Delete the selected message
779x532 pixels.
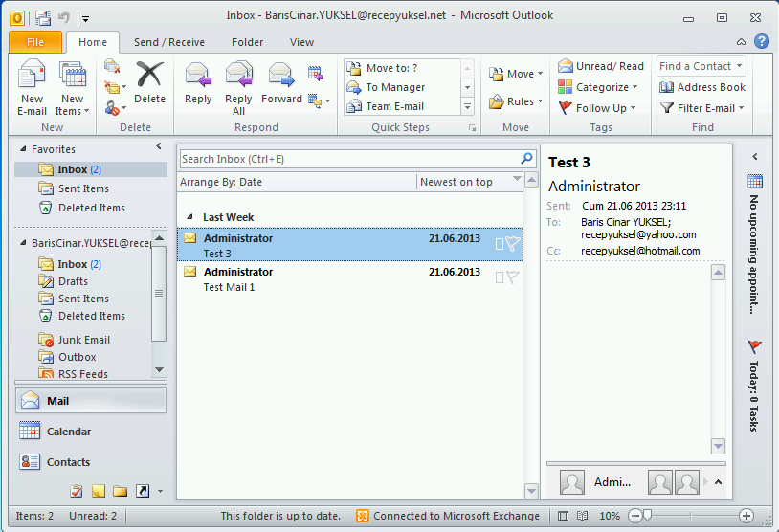point(149,83)
